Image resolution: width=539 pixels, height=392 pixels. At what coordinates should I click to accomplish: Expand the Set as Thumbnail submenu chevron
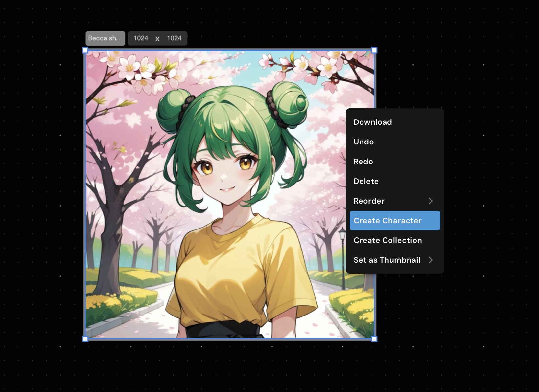tap(431, 260)
